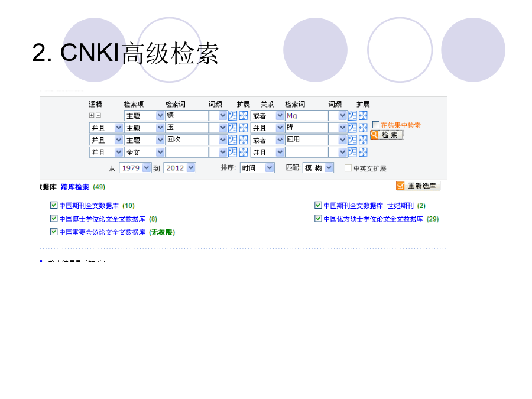This screenshot has width=532, height=399.
Task: Uncheck the 中国期刊全文数据库_世纪期刊 checkbox
Action: (318, 205)
